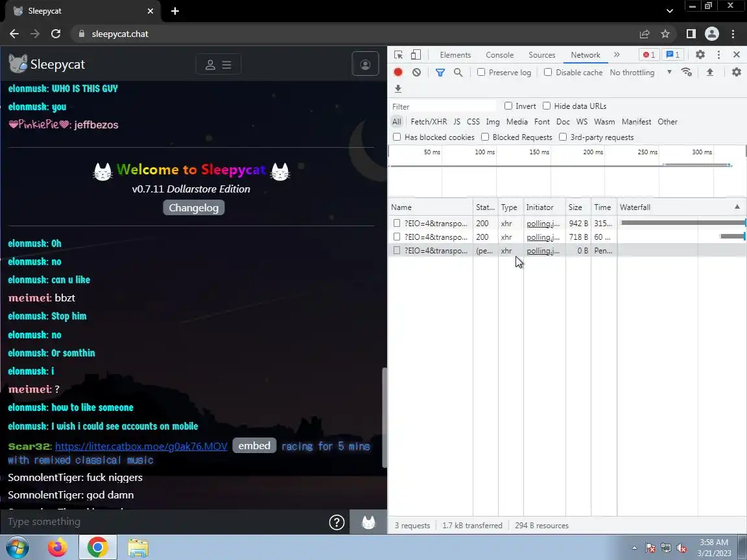Image resolution: width=747 pixels, height=560 pixels.
Task: Open Firefox from the taskbar
Action: click(58, 548)
